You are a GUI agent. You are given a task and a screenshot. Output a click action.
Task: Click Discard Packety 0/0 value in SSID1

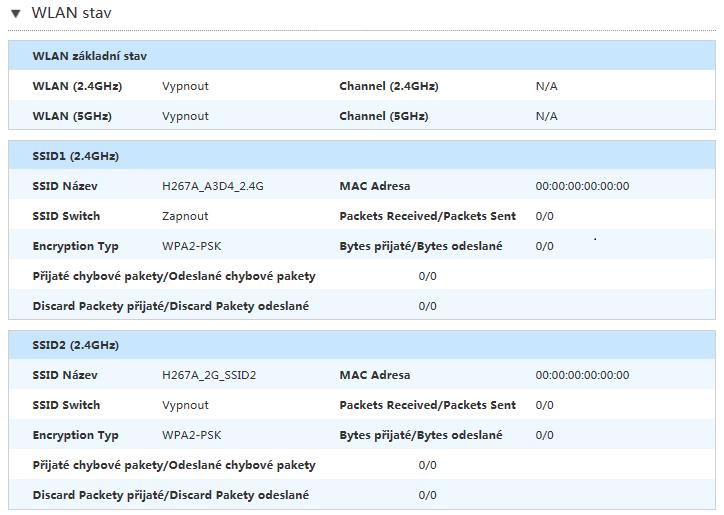(x=428, y=306)
